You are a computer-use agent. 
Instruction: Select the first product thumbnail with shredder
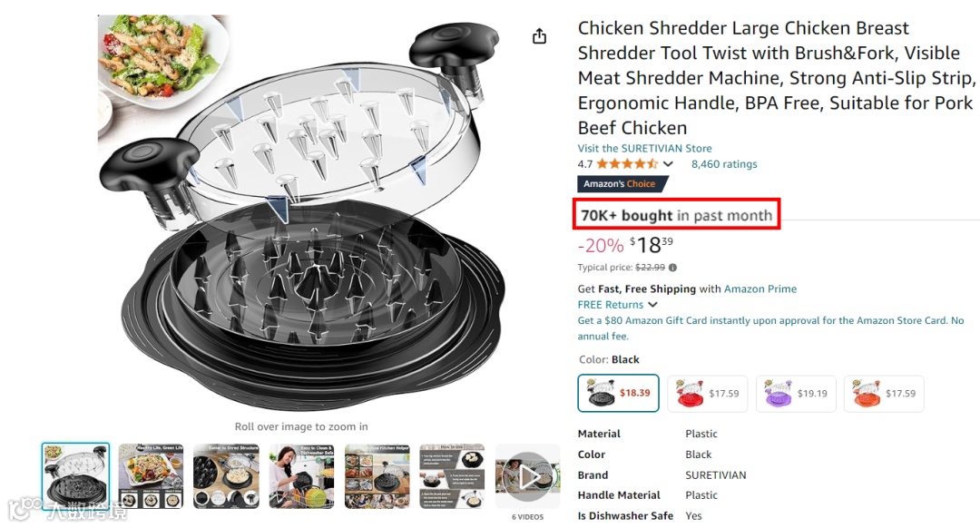[x=75, y=476]
